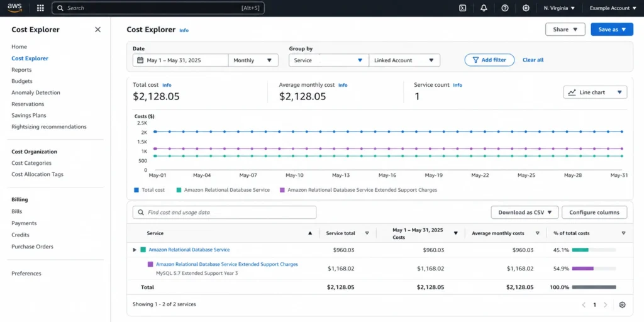The image size is (644, 322).
Task: Open Cost Categories in the sidebar
Action: click(31, 163)
